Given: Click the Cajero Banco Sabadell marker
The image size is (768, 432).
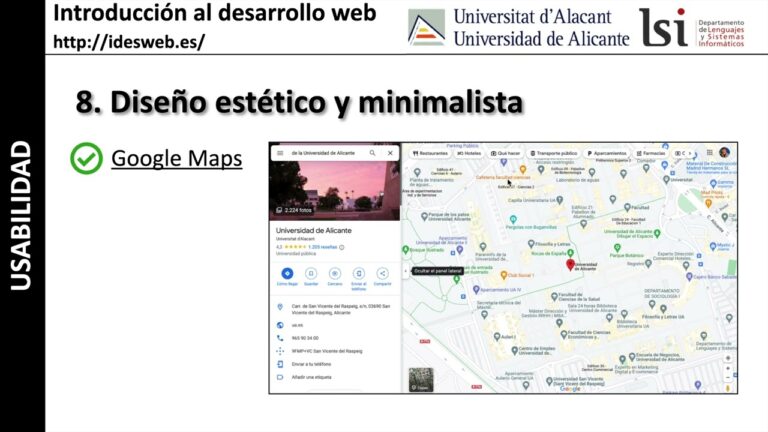Looking at the screenshot, I should (x=690, y=277).
